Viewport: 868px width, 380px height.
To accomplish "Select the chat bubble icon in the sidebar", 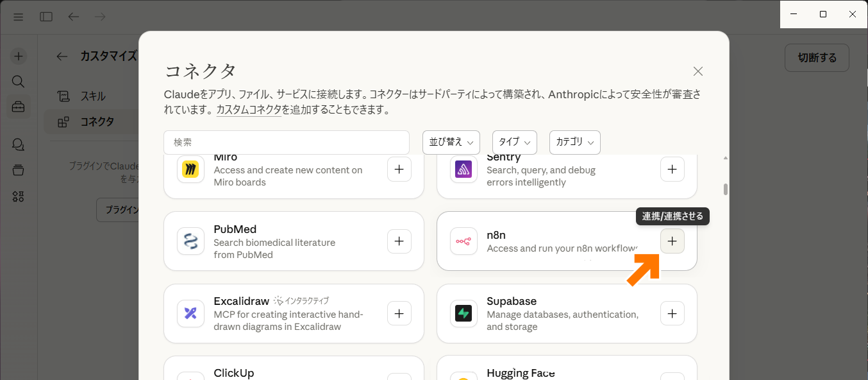I will coord(18,144).
